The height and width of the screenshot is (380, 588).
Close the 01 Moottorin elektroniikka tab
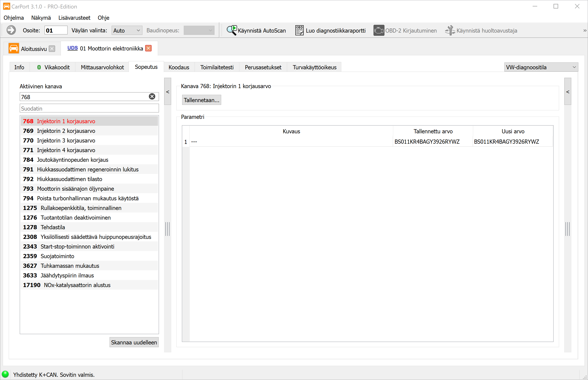tap(148, 48)
